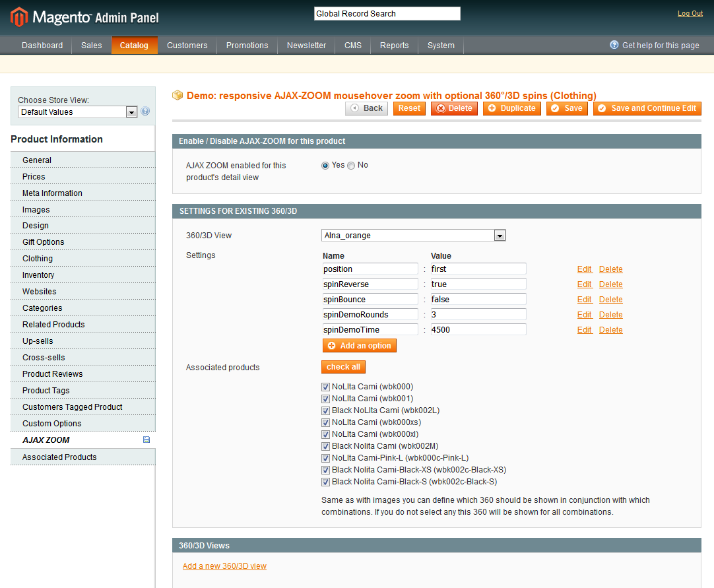714x588 pixels.
Task: Click Add a new 360/3D view link
Action: [224, 566]
